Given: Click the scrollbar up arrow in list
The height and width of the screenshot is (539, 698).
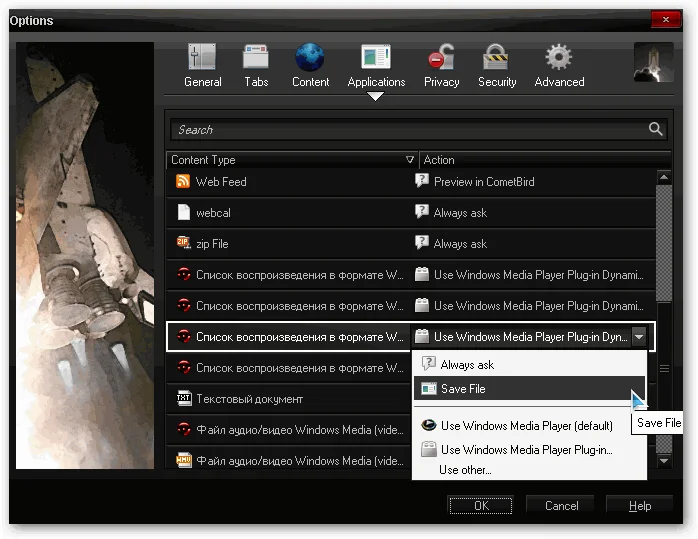Looking at the screenshot, I should pyautogui.click(x=663, y=178).
